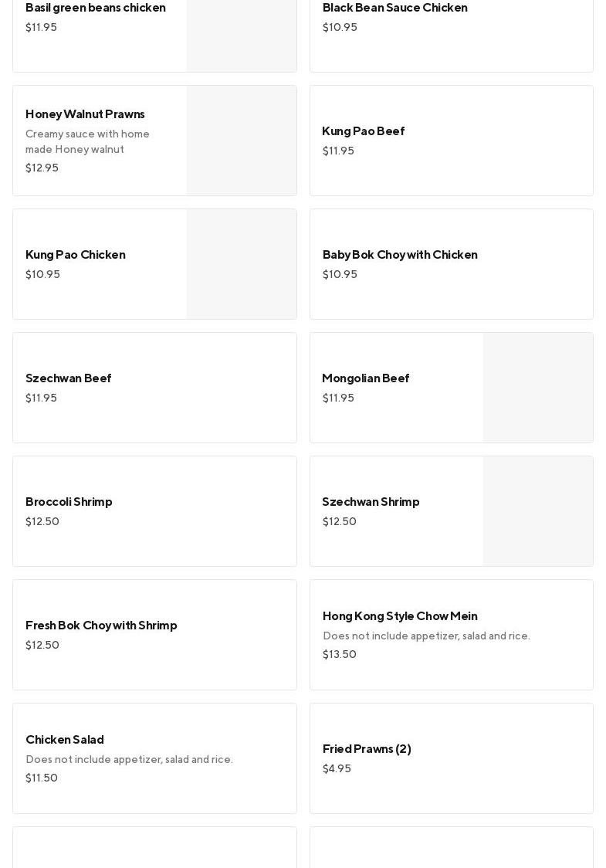Choose the Kung Pao Beef menu item
Image resolution: width=606 pixels, height=868 pixels.
click(x=363, y=131)
